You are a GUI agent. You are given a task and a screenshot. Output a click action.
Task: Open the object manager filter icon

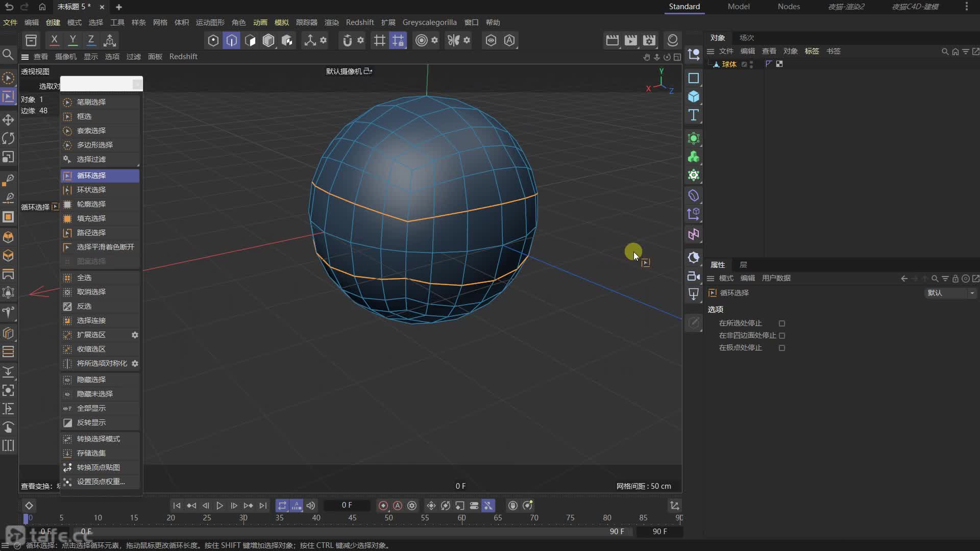pyautogui.click(x=965, y=52)
